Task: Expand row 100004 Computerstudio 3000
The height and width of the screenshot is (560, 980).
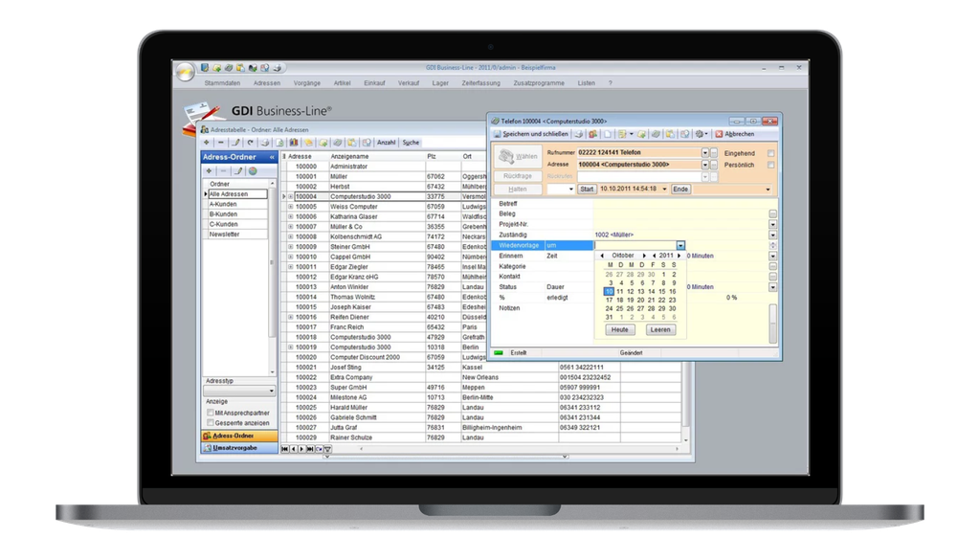Action: coord(291,196)
